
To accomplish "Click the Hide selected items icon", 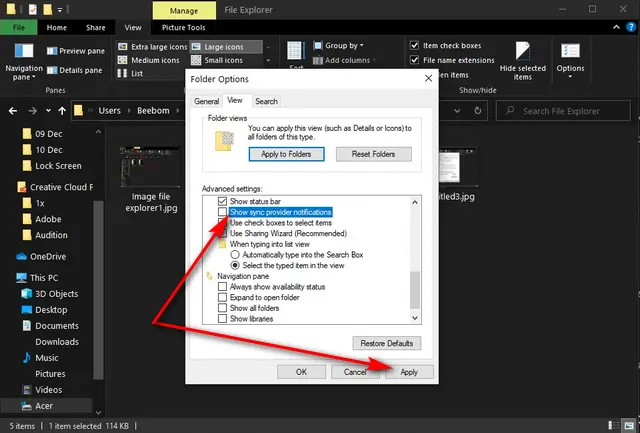I will (522, 51).
